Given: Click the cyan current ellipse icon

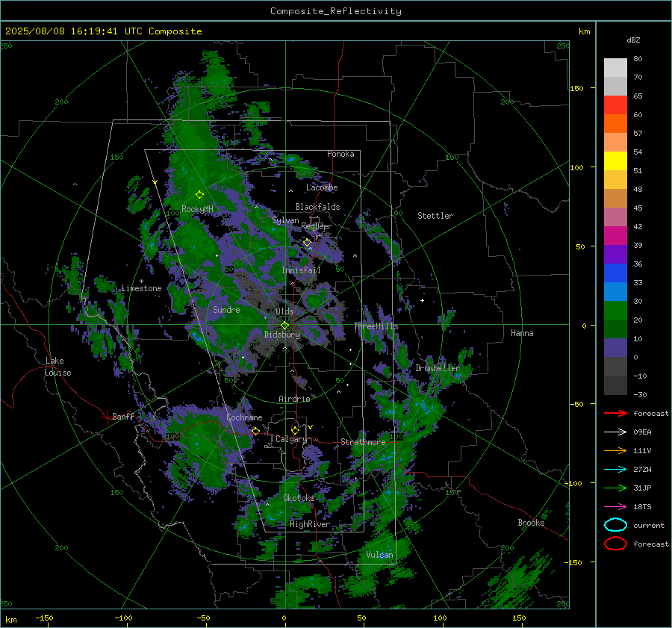Looking at the screenshot, I should [615, 525].
